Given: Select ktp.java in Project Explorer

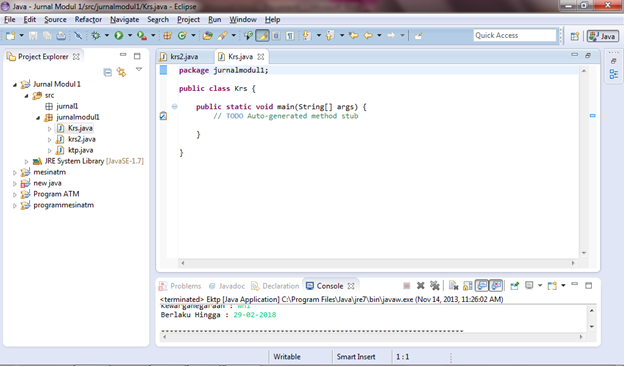Looking at the screenshot, I should 80,150.
